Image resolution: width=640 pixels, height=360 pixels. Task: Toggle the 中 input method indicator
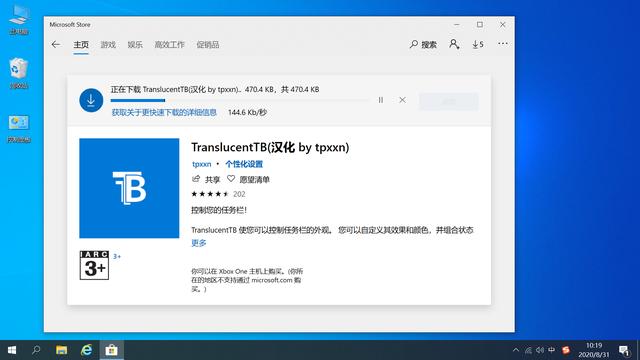coord(552,350)
